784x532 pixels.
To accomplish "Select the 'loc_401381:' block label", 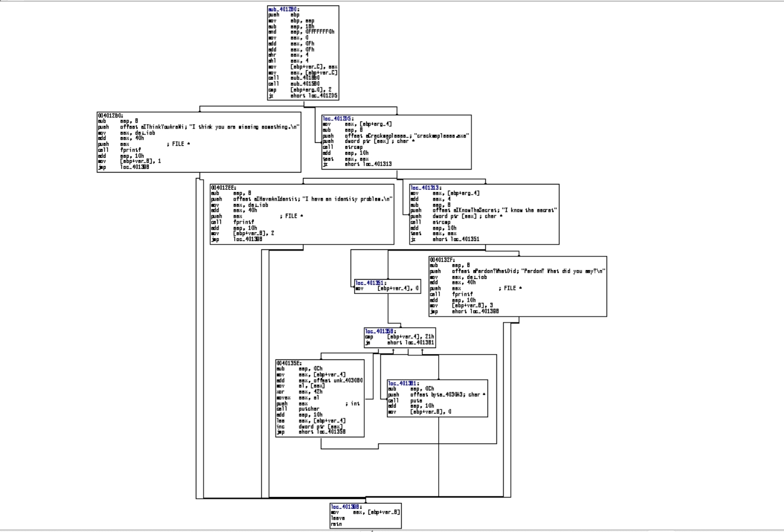I will tap(404, 383).
